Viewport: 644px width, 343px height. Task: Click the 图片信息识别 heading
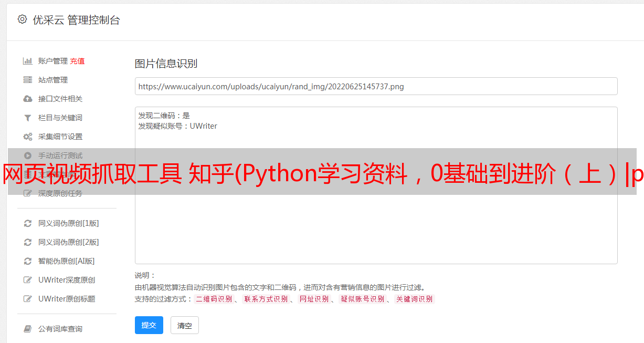point(166,64)
